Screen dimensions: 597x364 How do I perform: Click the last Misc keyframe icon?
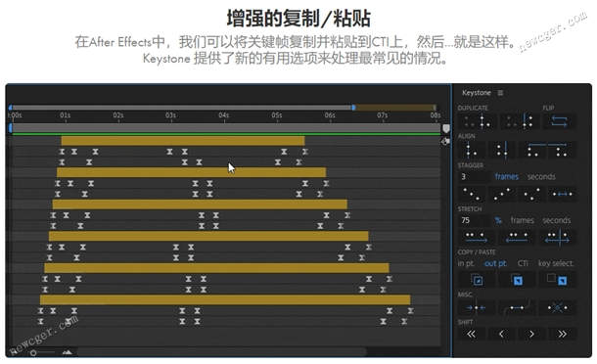[x=557, y=307]
